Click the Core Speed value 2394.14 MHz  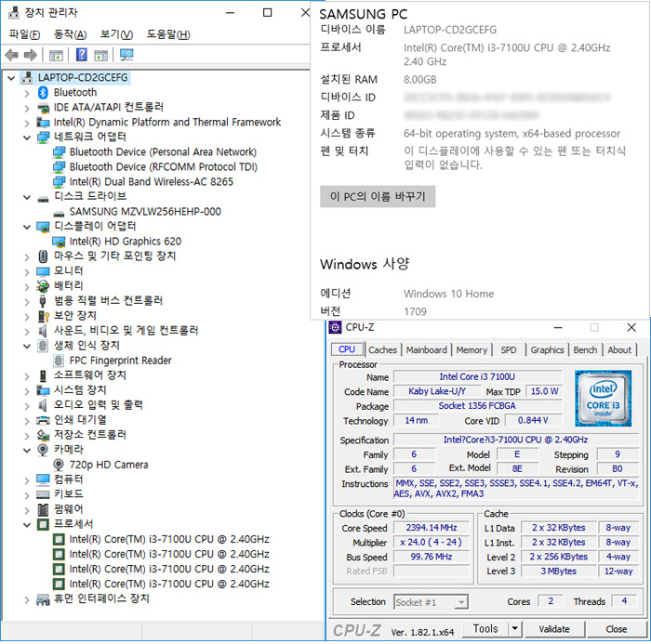tap(432, 528)
